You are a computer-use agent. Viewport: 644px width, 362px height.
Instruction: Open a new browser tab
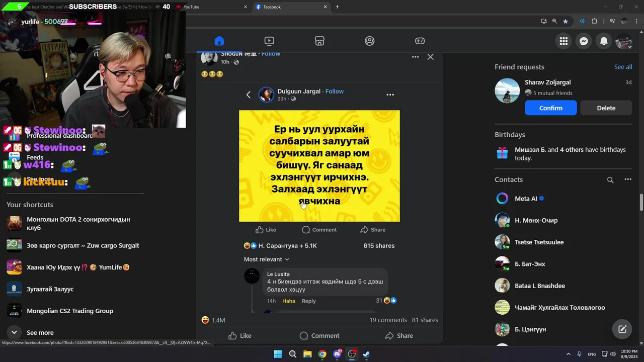click(337, 7)
